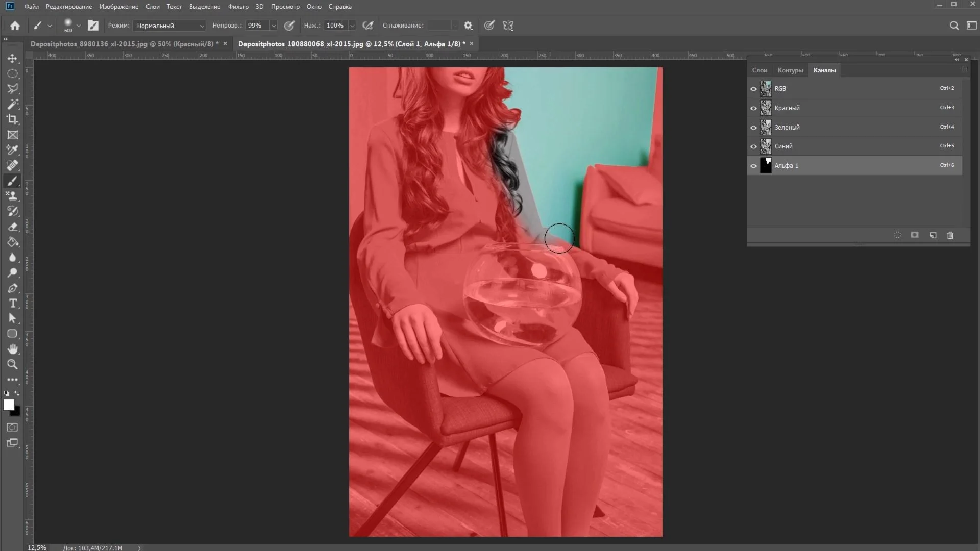The width and height of the screenshot is (980, 551).
Task: Select the Type tool
Action: coord(12,303)
